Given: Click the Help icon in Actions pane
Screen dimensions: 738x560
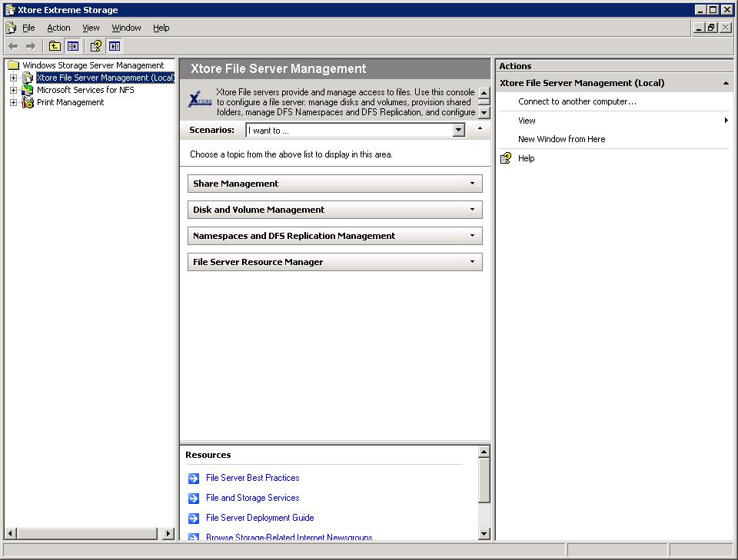Looking at the screenshot, I should [506, 158].
